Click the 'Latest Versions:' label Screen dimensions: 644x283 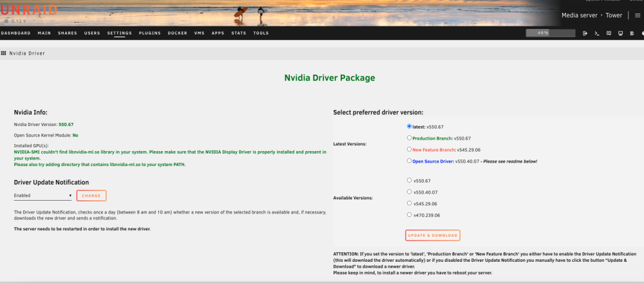(x=350, y=144)
